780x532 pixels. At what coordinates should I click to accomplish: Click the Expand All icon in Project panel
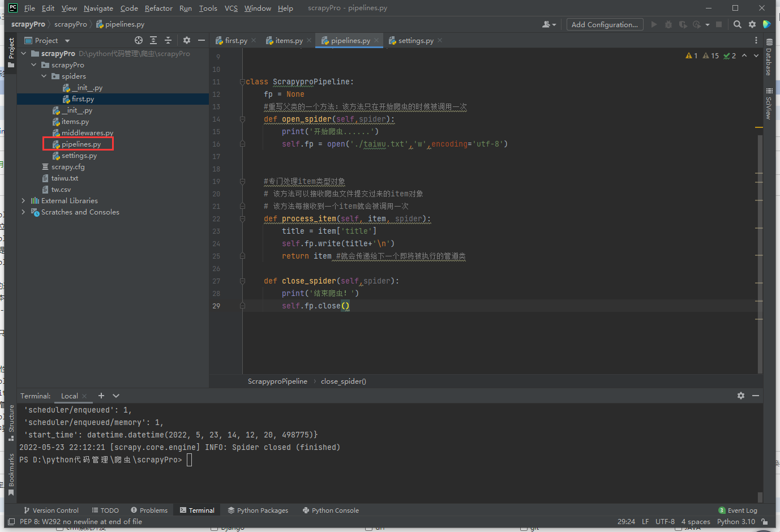pyautogui.click(x=153, y=40)
